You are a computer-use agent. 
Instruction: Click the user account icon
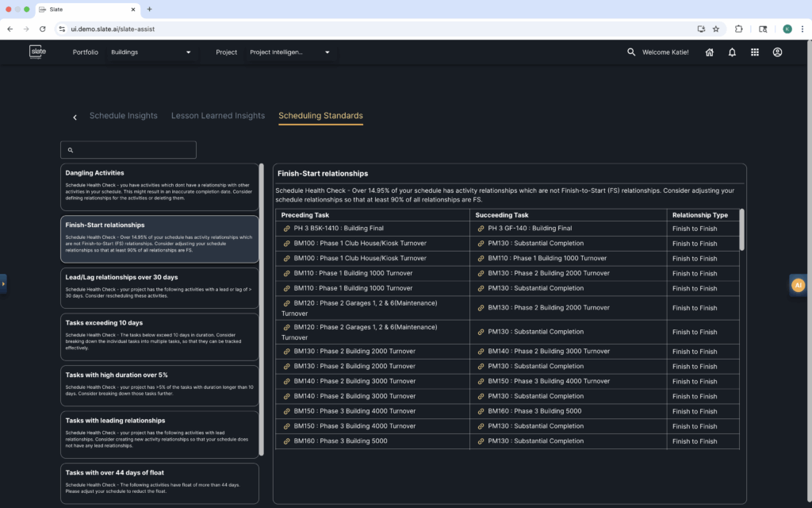pos(778,52)
